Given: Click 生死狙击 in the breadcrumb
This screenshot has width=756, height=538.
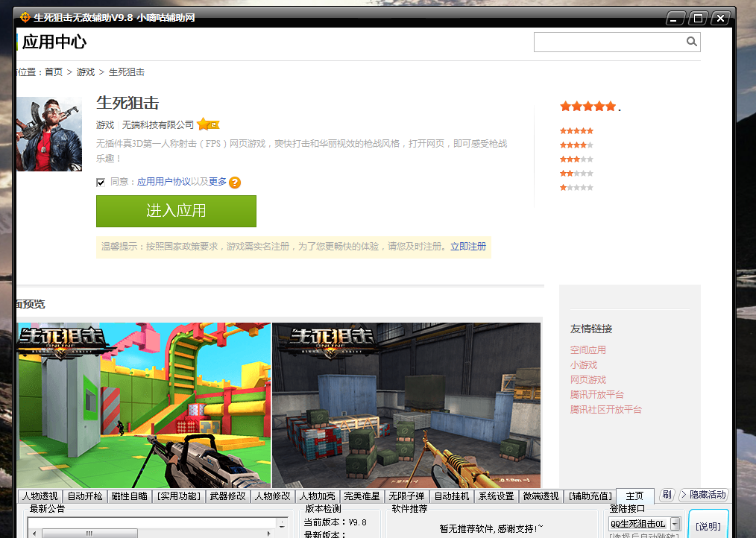Looking at the screenshot, I should pyautogui.click(x=126, y=72).
